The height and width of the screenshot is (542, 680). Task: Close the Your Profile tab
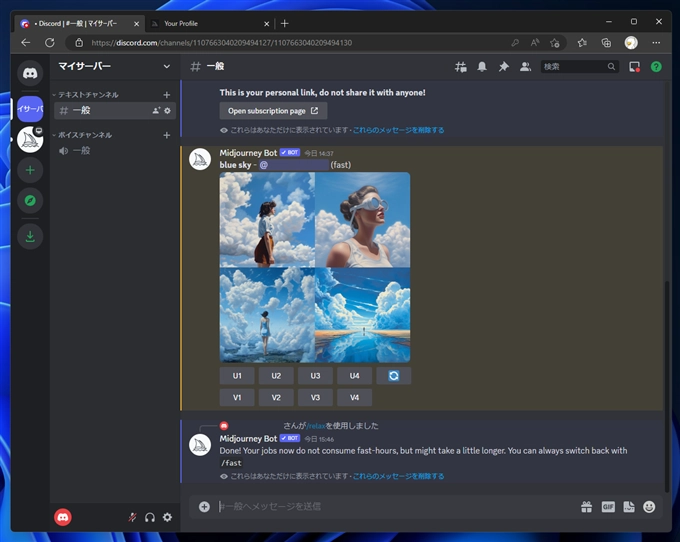(x=266, y=24)
